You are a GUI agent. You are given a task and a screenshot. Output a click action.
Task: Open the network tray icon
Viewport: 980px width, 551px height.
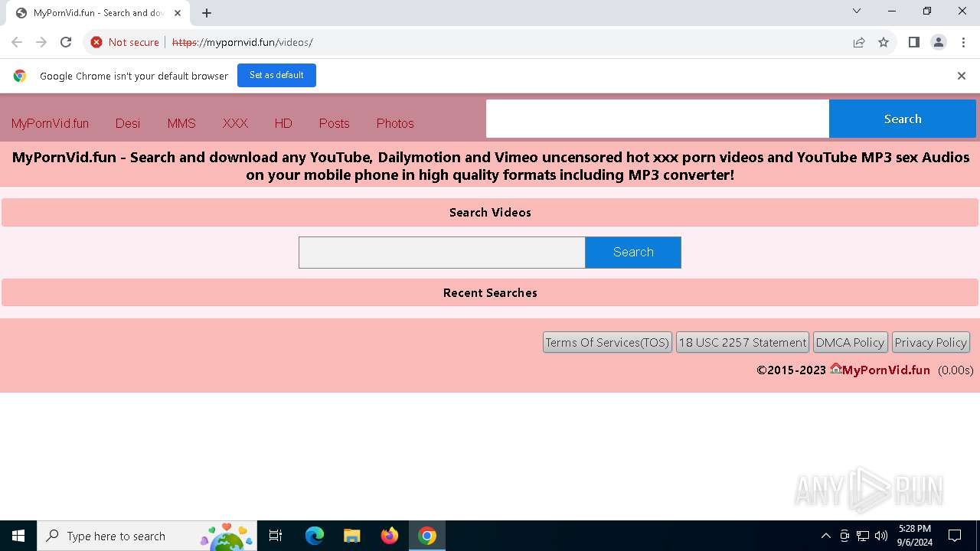(863, 536)
